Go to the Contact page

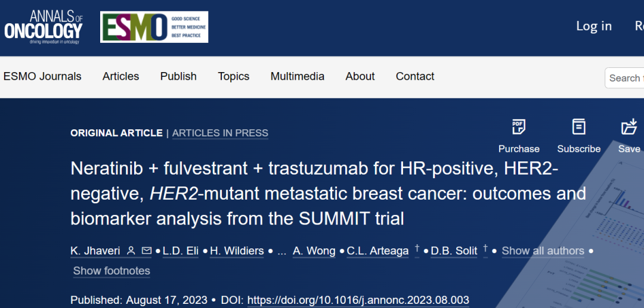click(x=415, y=76)
